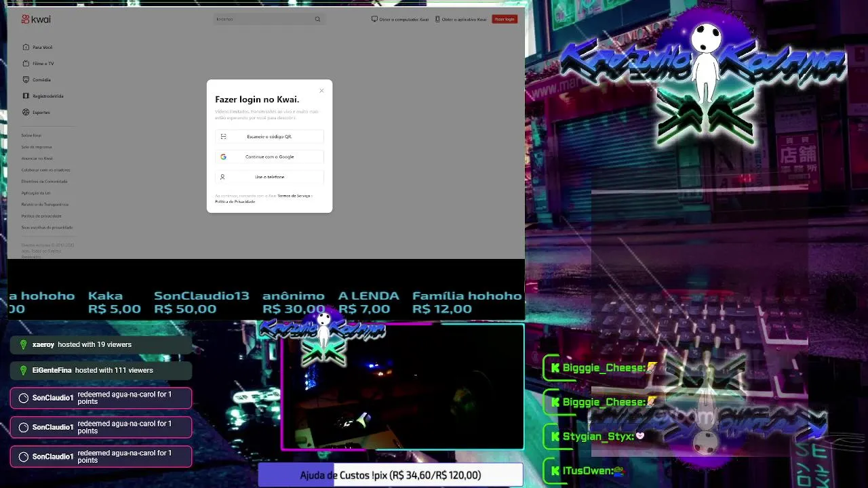868x488 pixels.
Task: Click the Comédia mask icon
Action: tap(26, 79)
